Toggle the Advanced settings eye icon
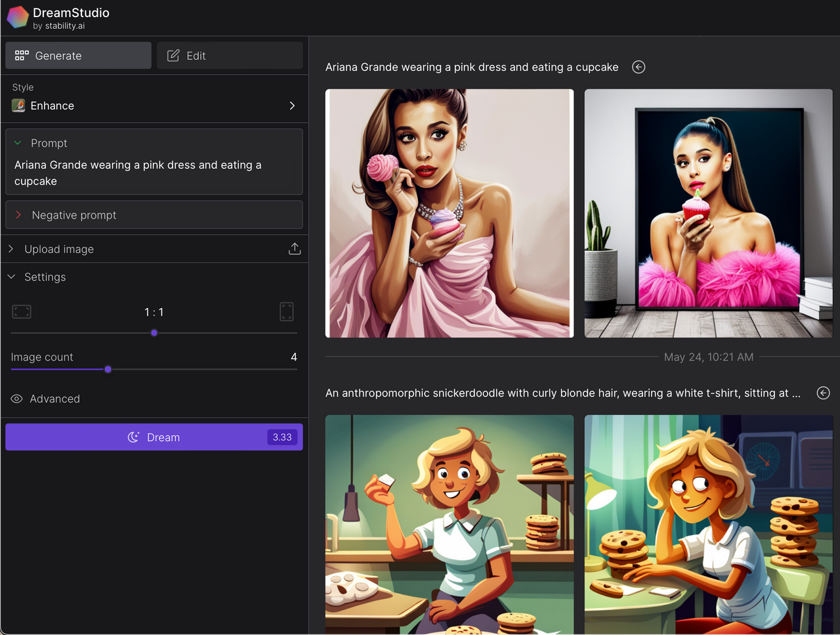Viewport: 840px width, 635px height. tap(17, 399)
